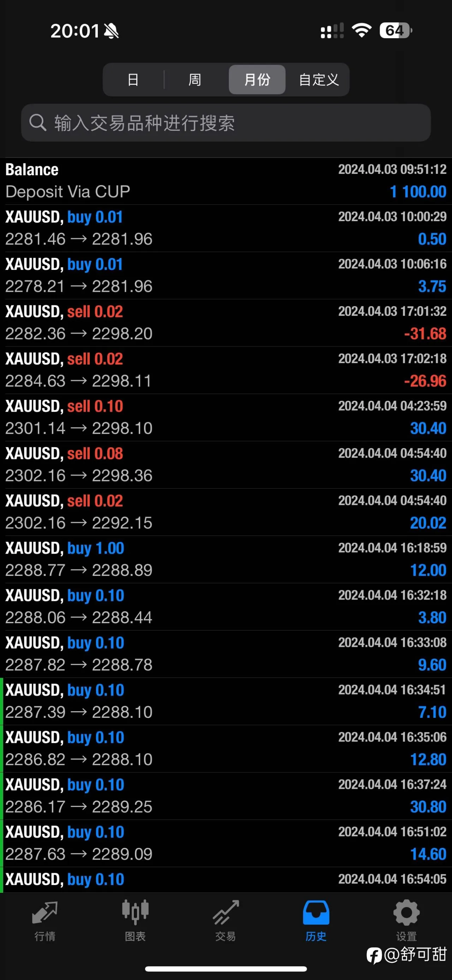Viewport: 452px width, 980px height.
Task: Tap the battery indicator showing 64
Action: (396, 30)
